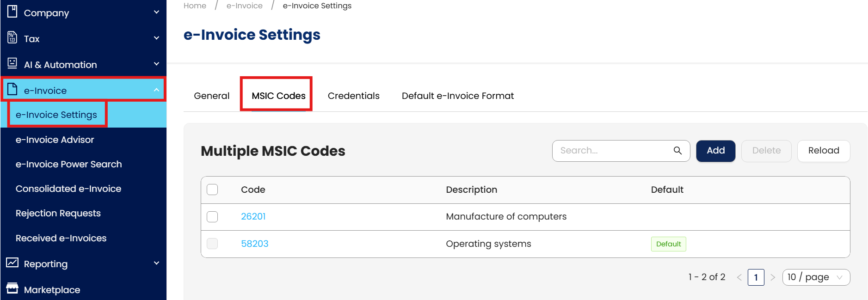Image resolution: width=868 pixels, height=300 pixels.
Task: Collapse the e-Invoice menu chevron
Action: 156,90
